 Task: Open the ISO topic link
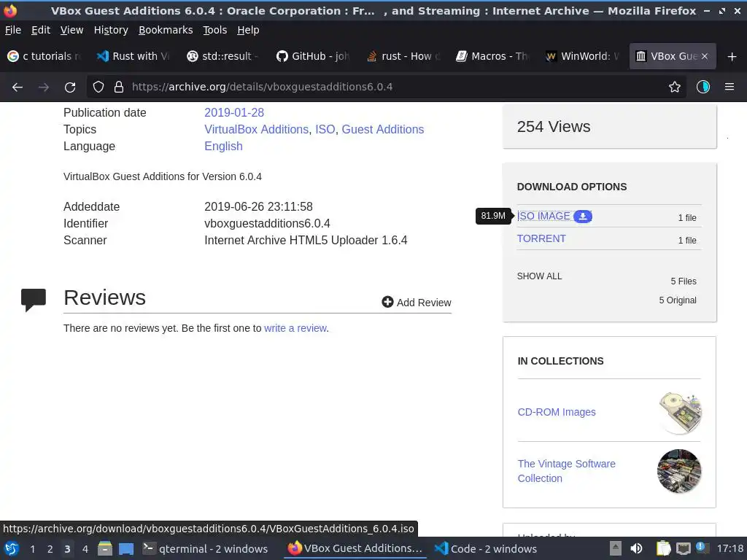click(x=325, y=129)
